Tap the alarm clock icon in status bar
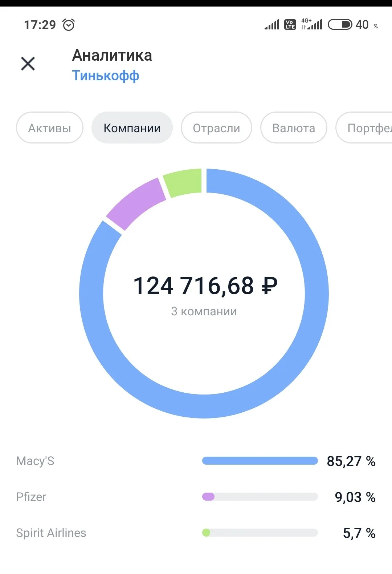The height and width of the screenshot is (574, 392). point(69,25)
